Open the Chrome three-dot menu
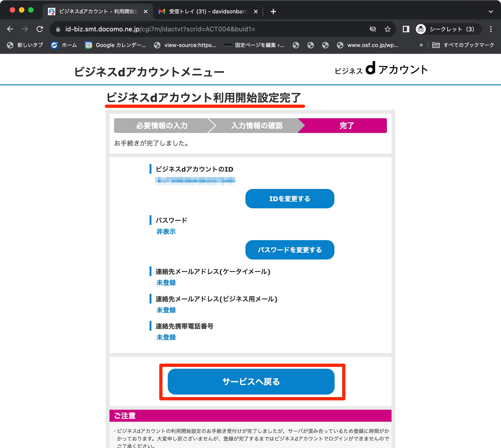Screen dimensions: 501x448 [x=491, y=29]
